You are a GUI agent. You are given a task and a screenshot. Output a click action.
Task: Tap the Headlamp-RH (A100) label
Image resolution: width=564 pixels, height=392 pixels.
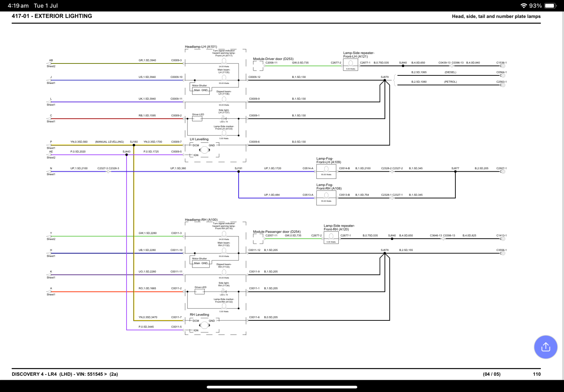pyautogui.click(x=201, y=220)
